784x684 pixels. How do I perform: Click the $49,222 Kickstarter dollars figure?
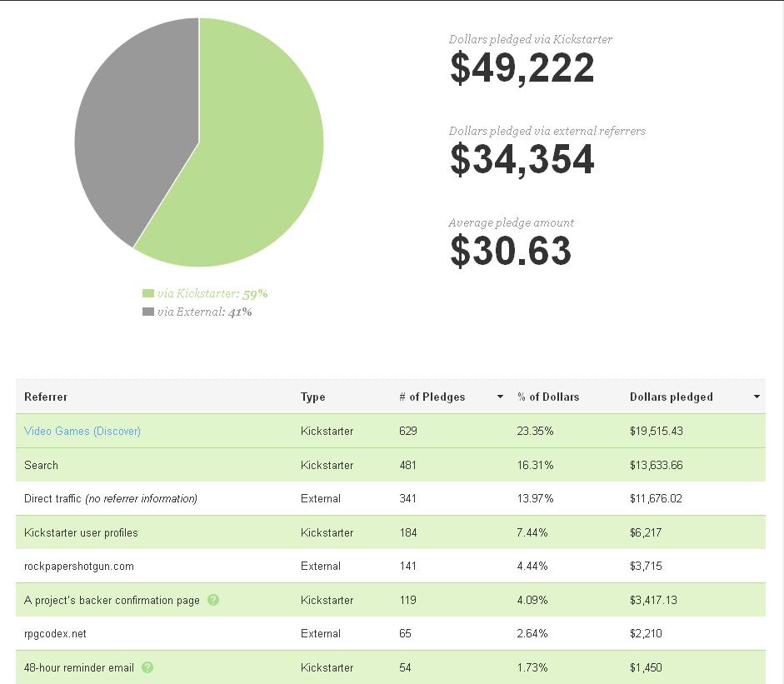522,69
